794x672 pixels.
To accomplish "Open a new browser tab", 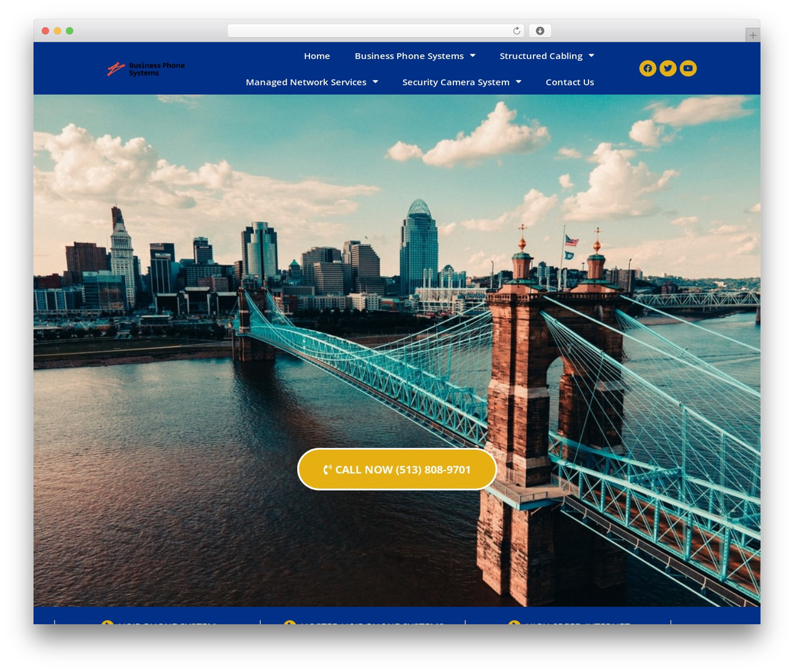I will (752, 35).
